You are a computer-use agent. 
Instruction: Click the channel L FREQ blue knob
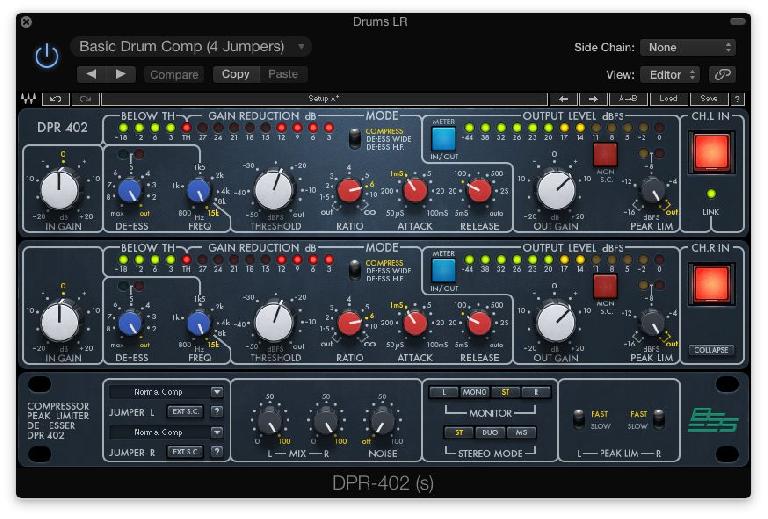(x=199, y=190)
